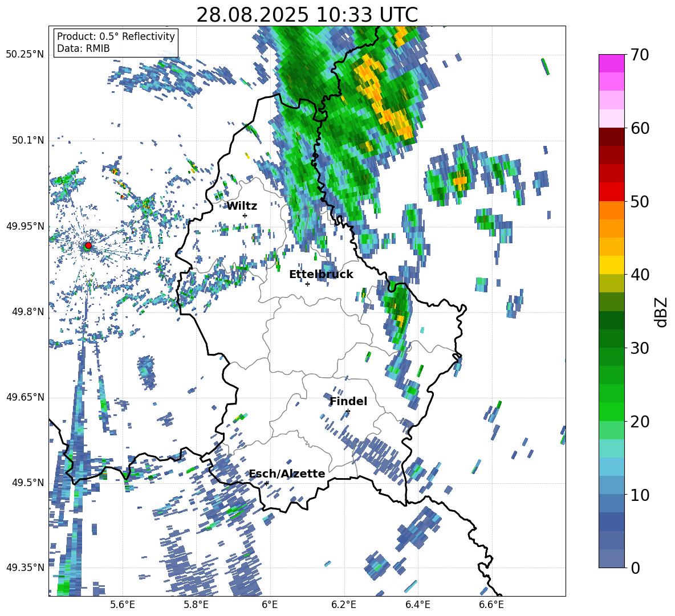This screenshot has width=675, height=616.
Task: Click the 49.95°N latitude label
Action: click(x=25, y=226)
